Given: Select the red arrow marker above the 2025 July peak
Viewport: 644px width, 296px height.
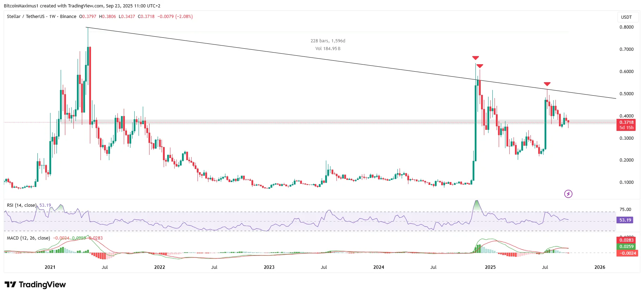Looking at the screenshot, I should point(547,84).
